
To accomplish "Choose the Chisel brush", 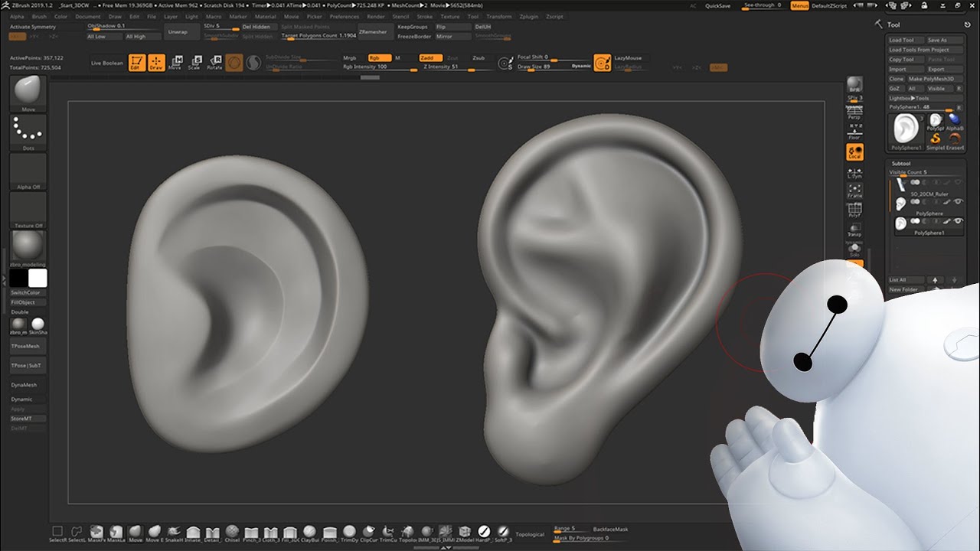I will click(232, 533).
